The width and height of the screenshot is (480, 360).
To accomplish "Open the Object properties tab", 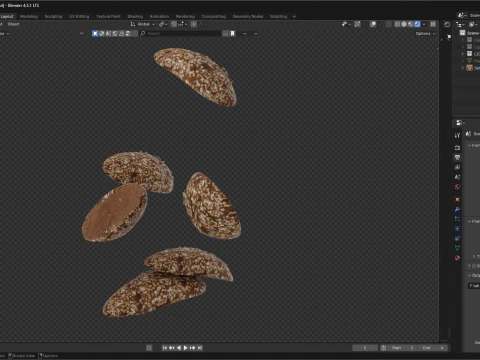I will click(x=457, y=199).
